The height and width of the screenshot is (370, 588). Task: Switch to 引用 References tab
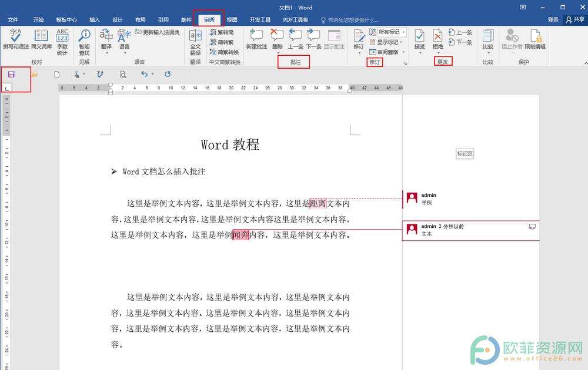click(163, 19)
